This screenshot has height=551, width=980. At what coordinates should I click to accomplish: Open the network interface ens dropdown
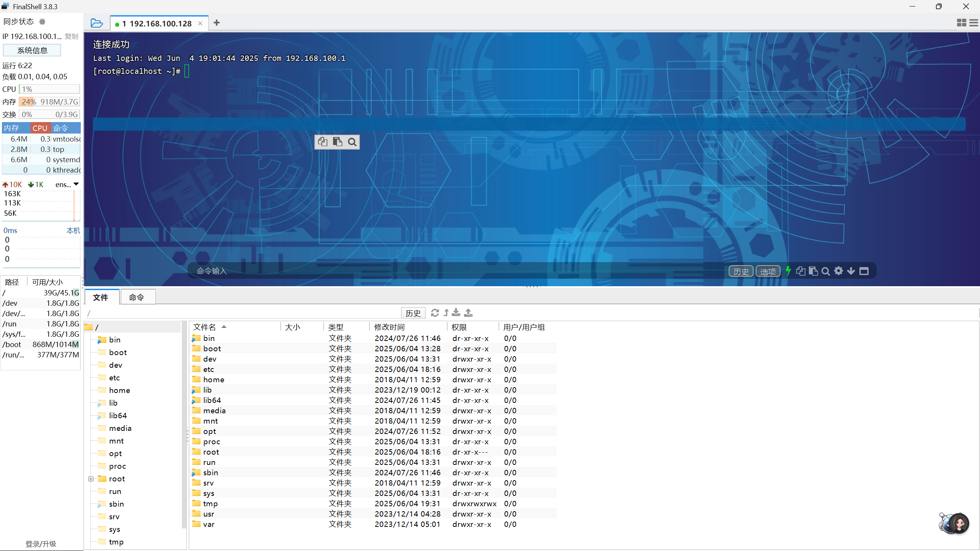pos(76,184)
